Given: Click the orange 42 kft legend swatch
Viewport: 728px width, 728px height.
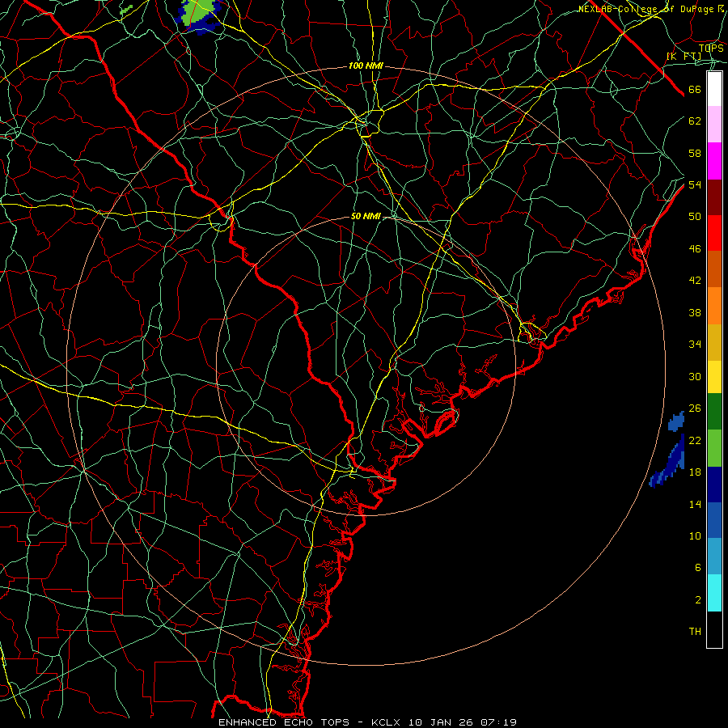Looking at the screenshot, I should 714,306.
